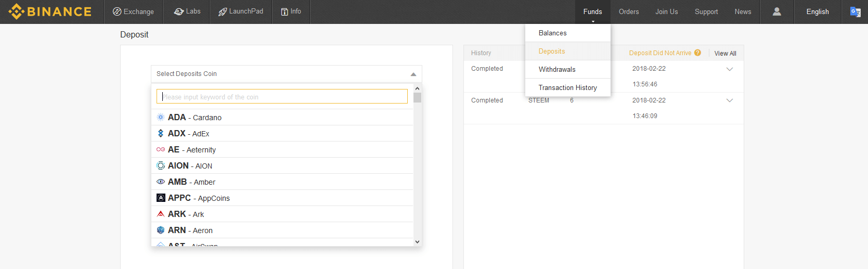Click the Binance logo
This screenshot has height=269, width=868.
click(x=50, y=11)
